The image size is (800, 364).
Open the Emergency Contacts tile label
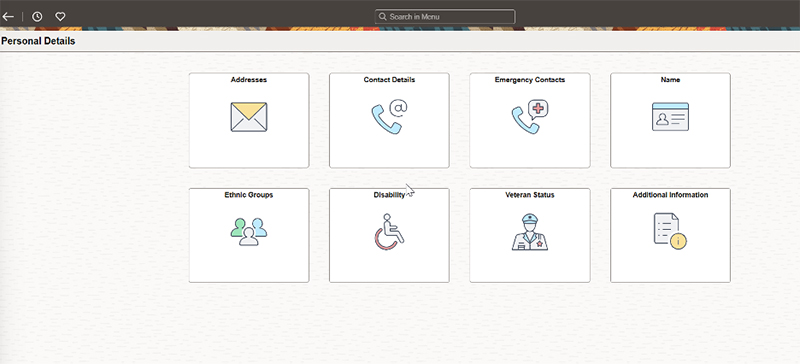click(x=530, y=80)
